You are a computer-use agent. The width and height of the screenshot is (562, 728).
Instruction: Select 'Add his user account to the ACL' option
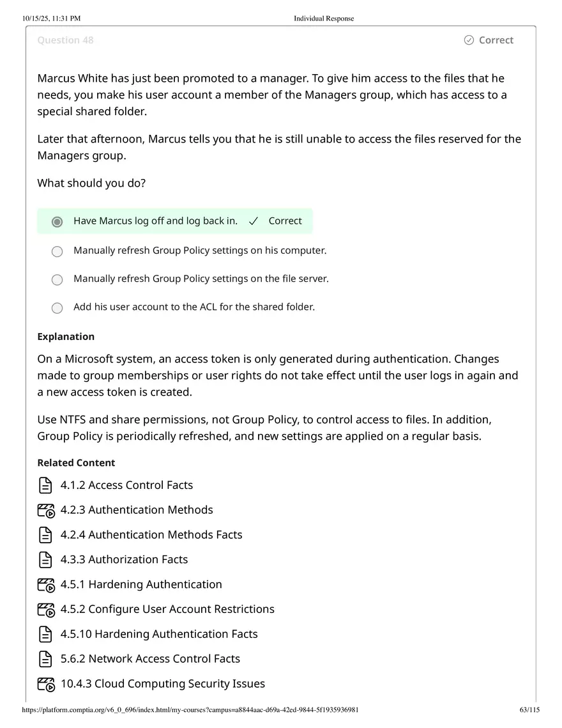point(57,307)
